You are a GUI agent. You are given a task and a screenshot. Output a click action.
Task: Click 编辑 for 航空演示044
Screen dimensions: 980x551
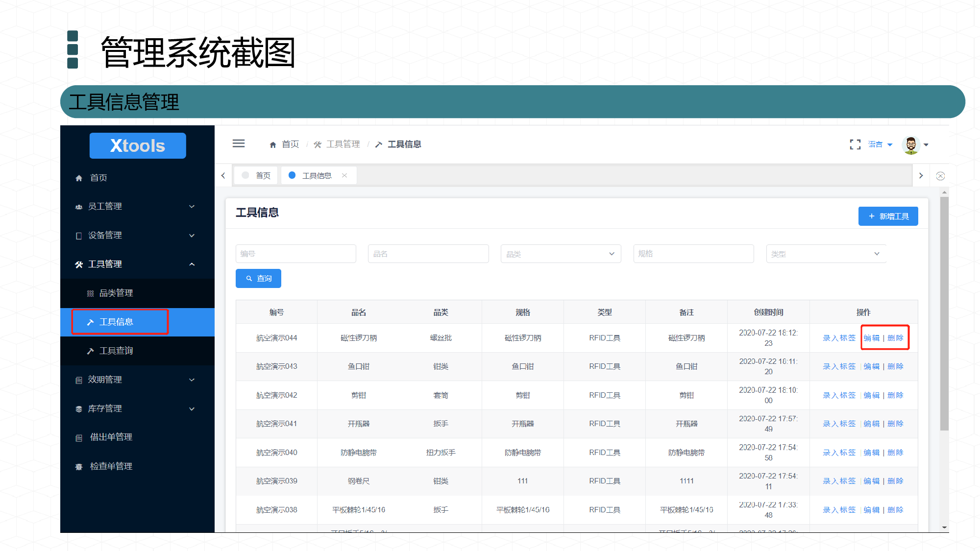click(x=871, y=338)
